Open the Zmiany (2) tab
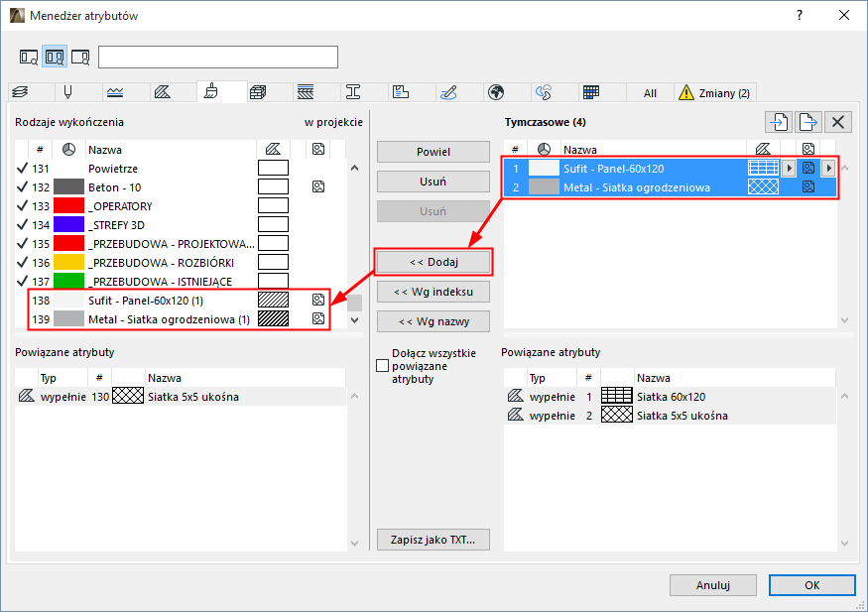 (x=714, y=93)
